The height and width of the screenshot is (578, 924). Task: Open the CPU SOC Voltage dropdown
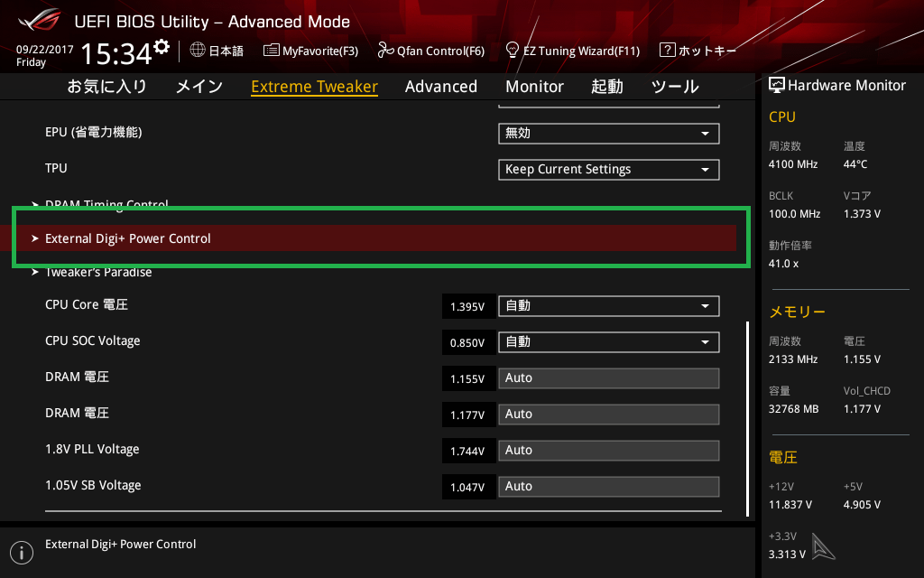tap(609, 342)
